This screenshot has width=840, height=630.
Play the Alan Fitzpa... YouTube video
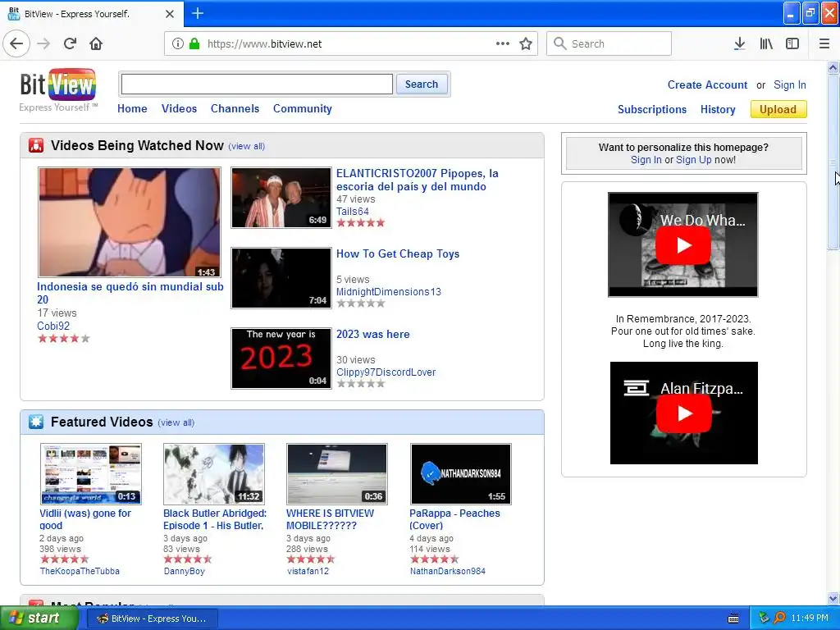coord(684,413)
